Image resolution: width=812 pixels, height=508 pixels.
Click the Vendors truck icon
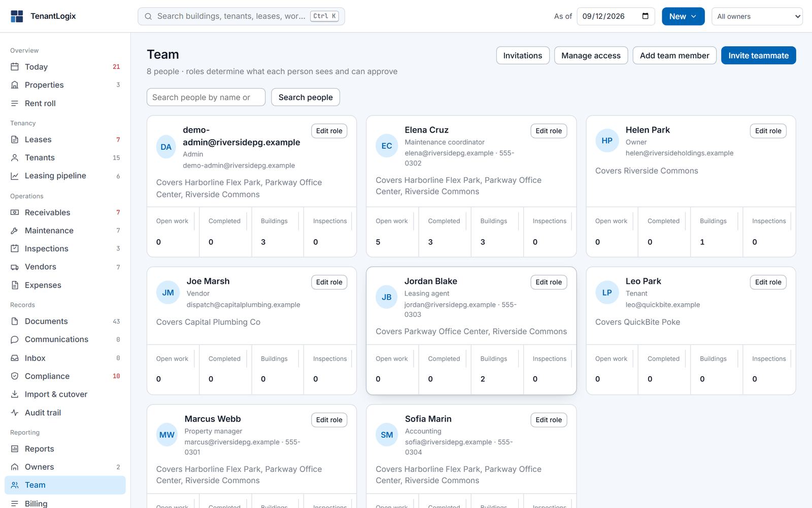(15, 267)
